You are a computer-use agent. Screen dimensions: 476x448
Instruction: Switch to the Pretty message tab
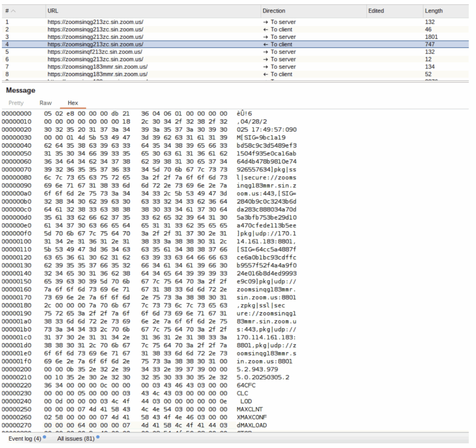(x=16, y=103)
